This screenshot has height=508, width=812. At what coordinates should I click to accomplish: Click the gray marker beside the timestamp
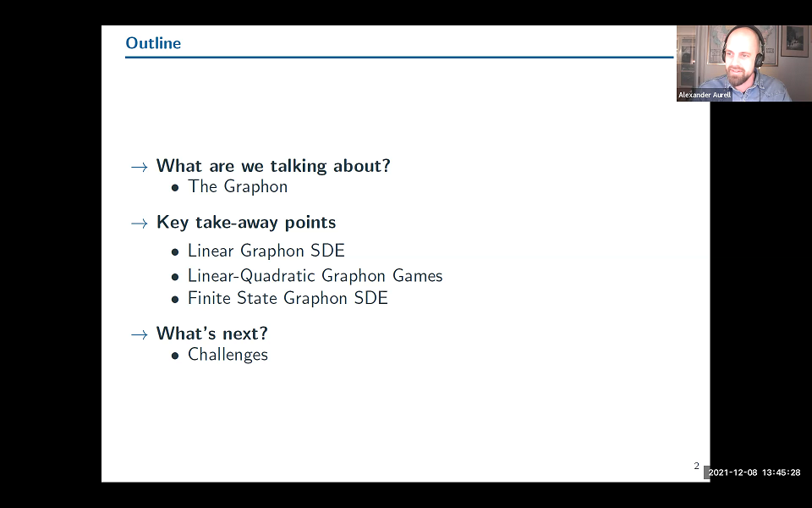click(707, 472)
